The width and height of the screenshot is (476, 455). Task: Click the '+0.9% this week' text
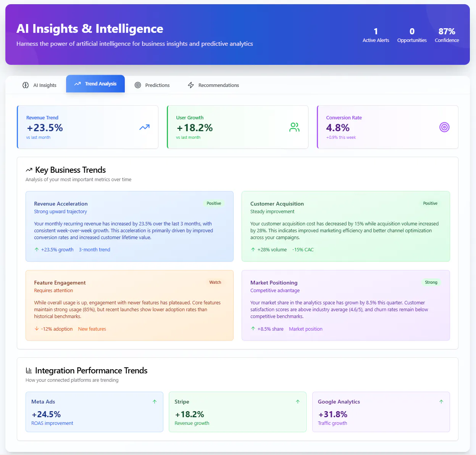pyautogui.click(x=341, y=137)
